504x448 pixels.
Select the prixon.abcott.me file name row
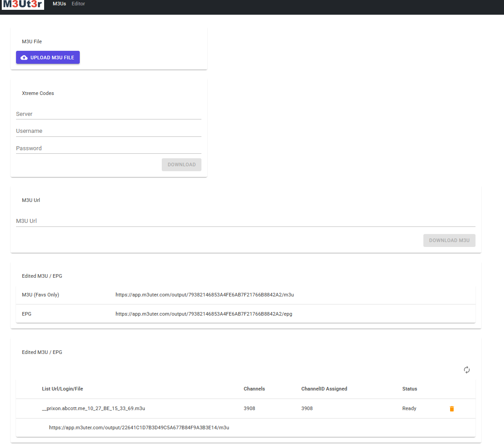93,408
